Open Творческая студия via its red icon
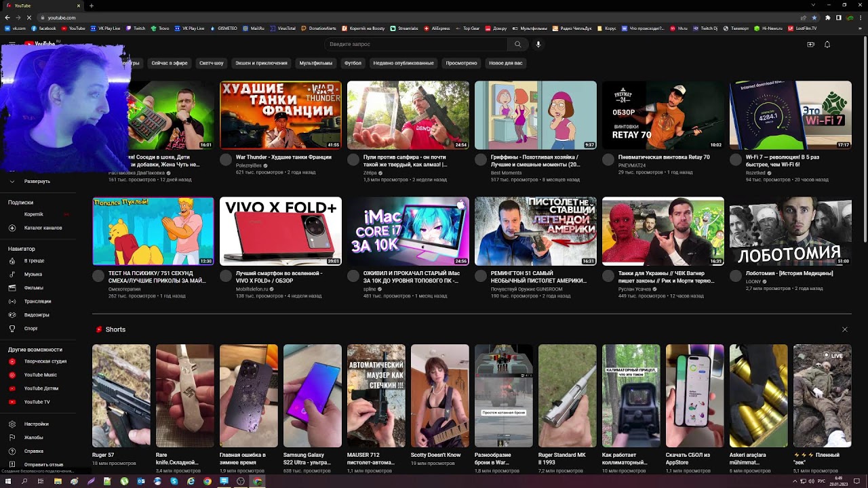 (12, 361)
